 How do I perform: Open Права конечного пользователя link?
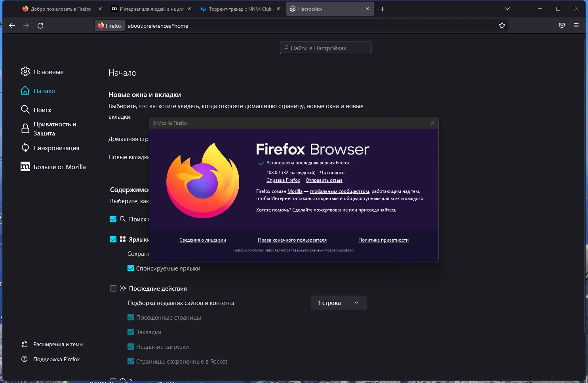(x=292, y=240)
